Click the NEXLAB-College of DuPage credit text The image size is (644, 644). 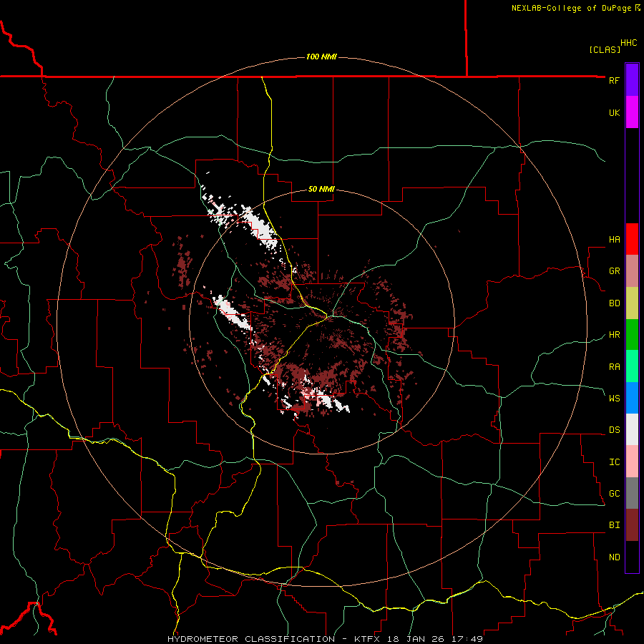pyautogui.click(x=571, y=8)
